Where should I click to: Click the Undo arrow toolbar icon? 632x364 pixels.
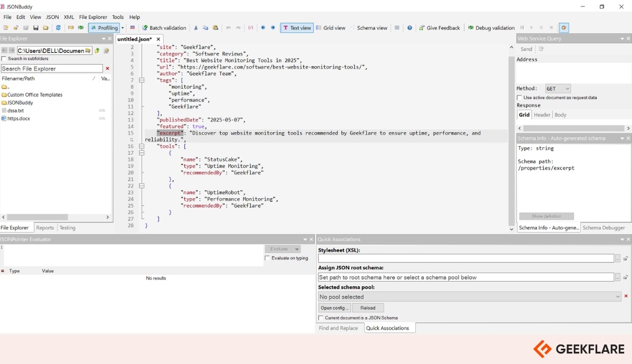(x=228, y=28)
